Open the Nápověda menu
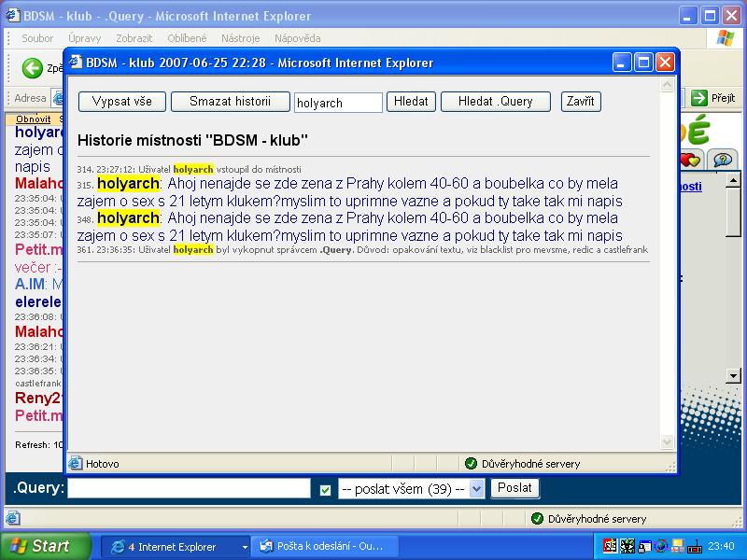This screenshot has height=560, width=747. (x=297, y=38)
